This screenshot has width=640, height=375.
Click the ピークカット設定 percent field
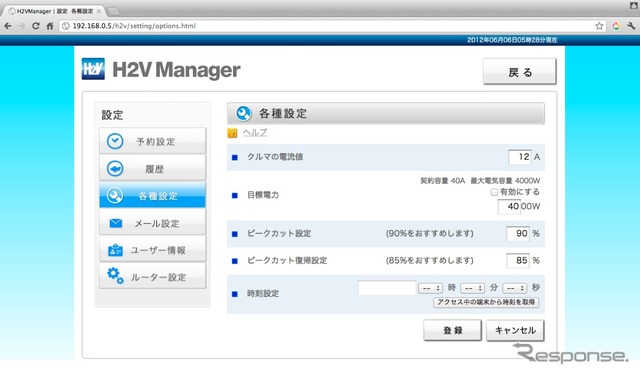tap(518, 233)
